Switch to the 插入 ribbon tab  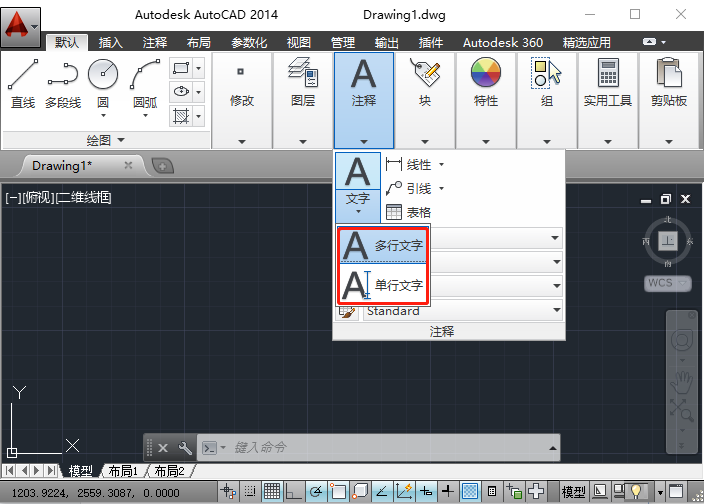click(110, 43)
